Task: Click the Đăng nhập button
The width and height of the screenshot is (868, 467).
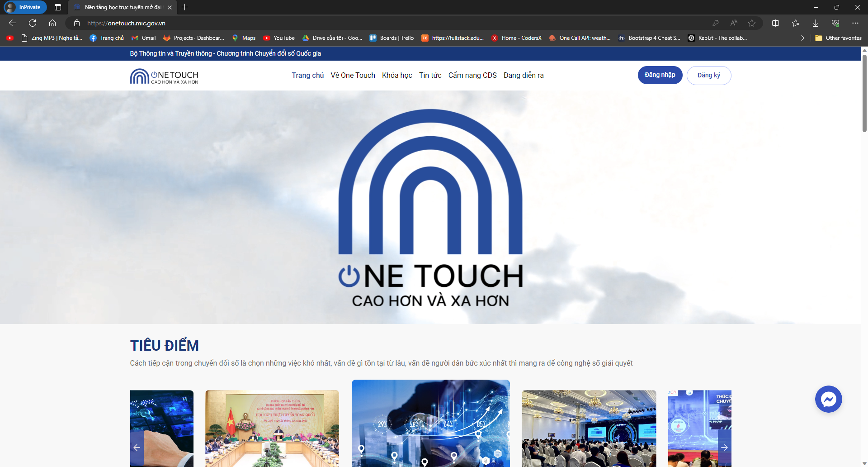Action: [660, 75]
